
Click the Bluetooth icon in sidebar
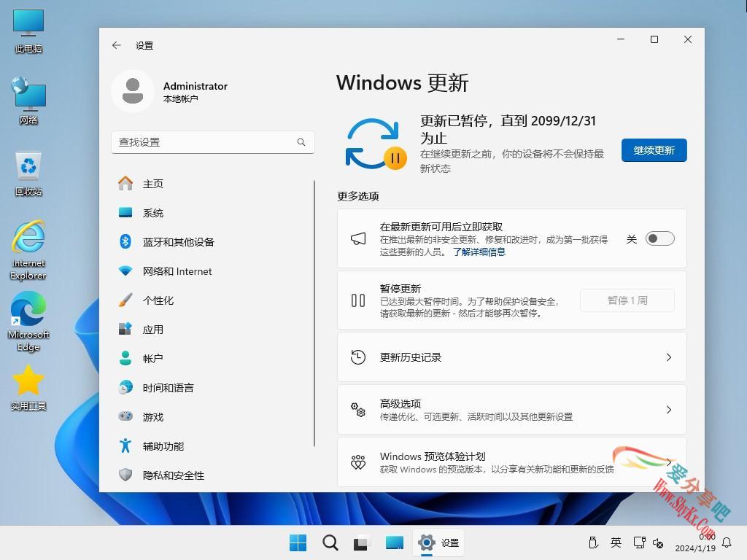tap(125, 241)
